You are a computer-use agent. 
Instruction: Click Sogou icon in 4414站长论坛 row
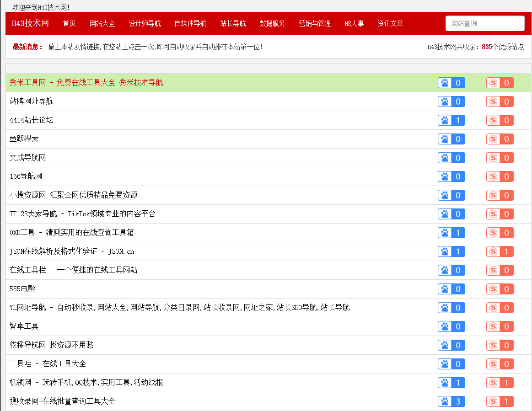click(493, 120)
